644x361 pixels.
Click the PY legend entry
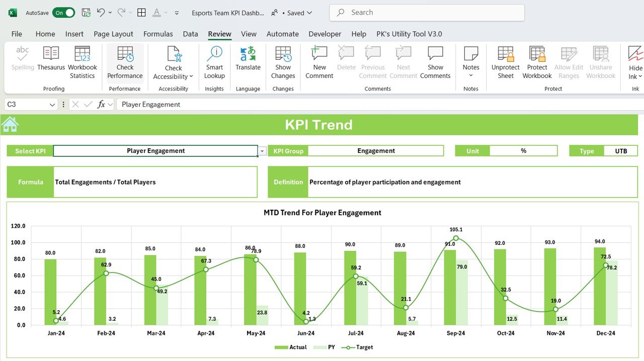click(324, 347)
